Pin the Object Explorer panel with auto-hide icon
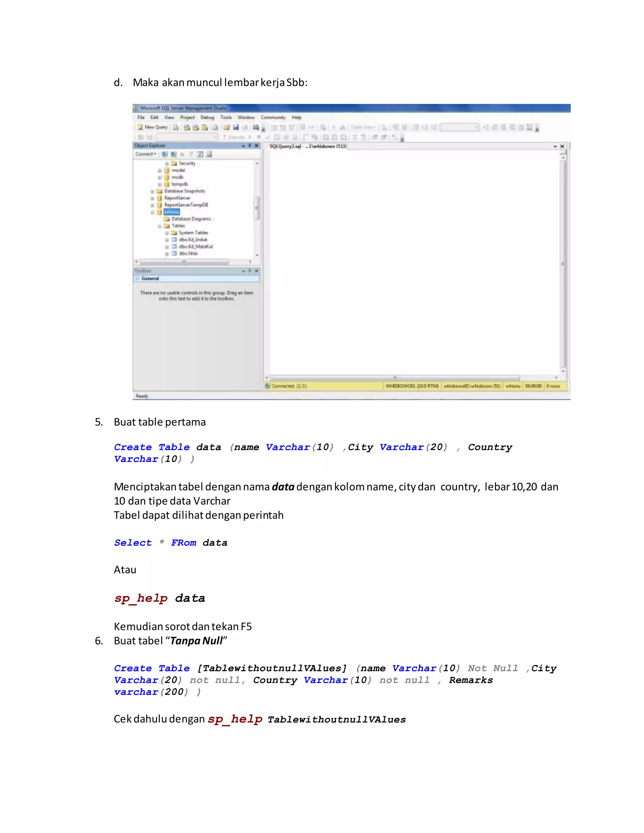644x833 pixels. coord(249,145)
